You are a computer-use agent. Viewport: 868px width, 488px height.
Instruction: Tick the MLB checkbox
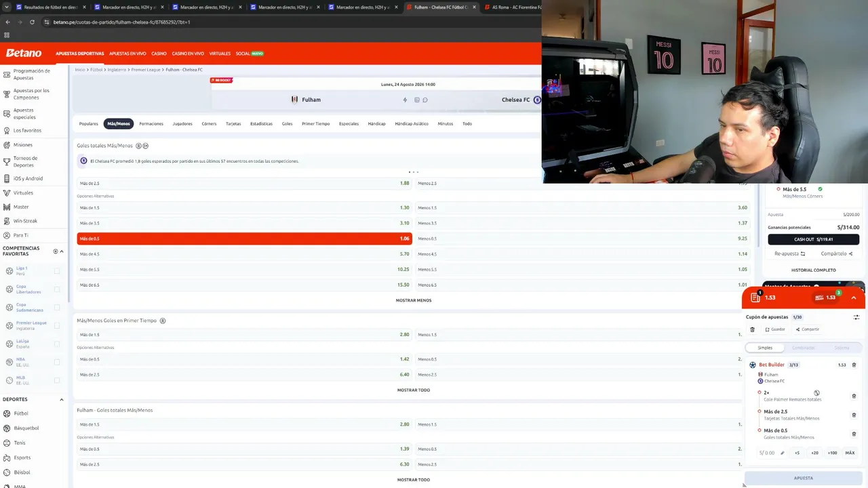pyautogui.click(x=57, y=380)
